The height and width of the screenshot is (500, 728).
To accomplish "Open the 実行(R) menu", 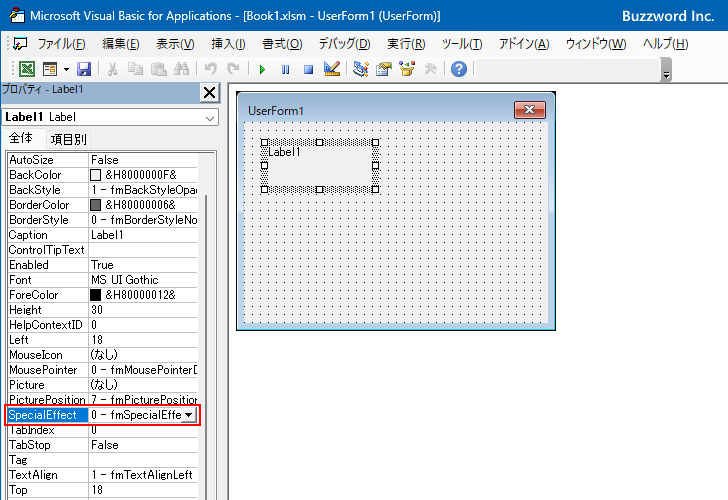I will (x=406, y=44).
